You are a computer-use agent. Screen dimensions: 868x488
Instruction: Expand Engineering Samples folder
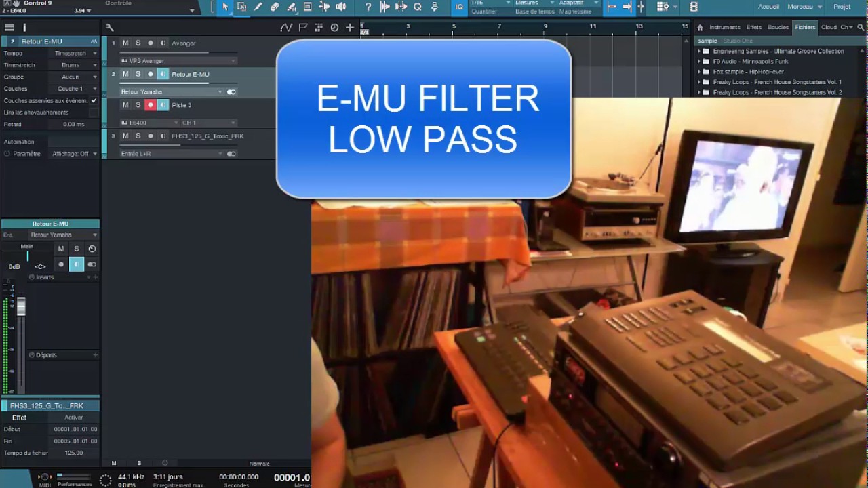(699, 52)
